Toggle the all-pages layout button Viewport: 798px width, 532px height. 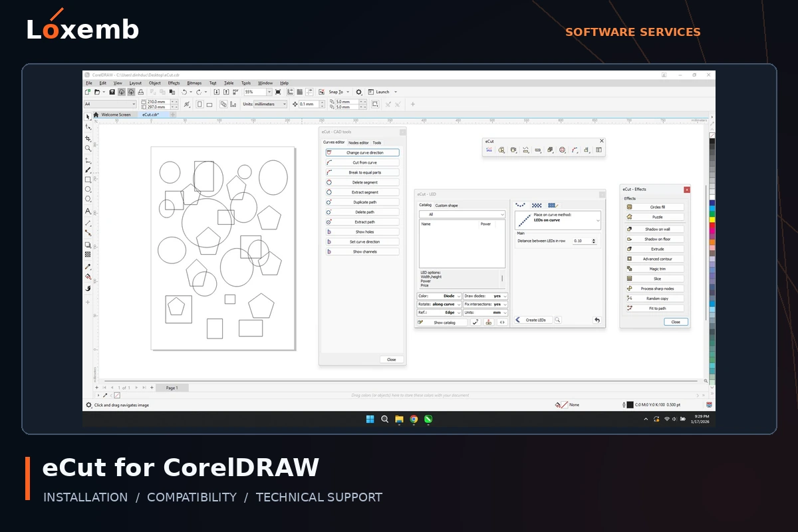[x=223, y=104]
